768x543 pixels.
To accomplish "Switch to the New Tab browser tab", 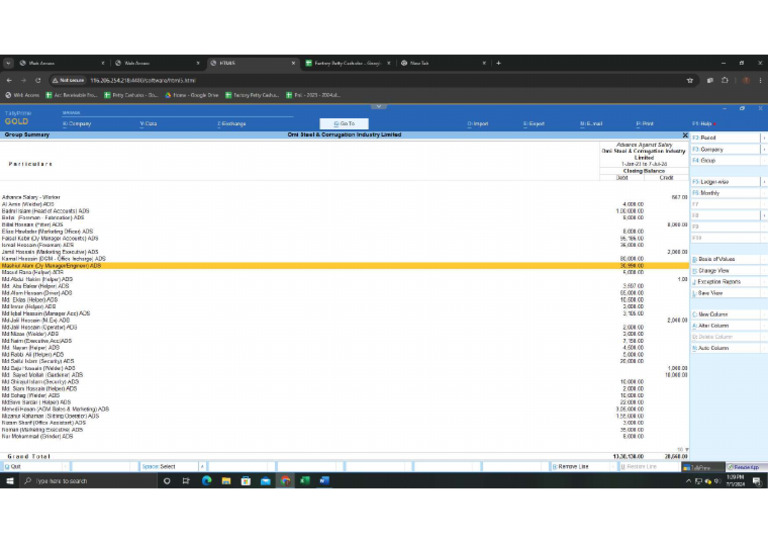I will coord(442,63).
